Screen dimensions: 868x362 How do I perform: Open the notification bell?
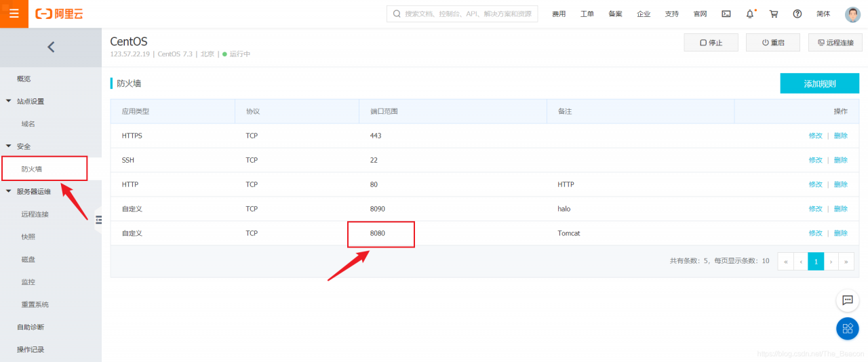coord(750,14)
